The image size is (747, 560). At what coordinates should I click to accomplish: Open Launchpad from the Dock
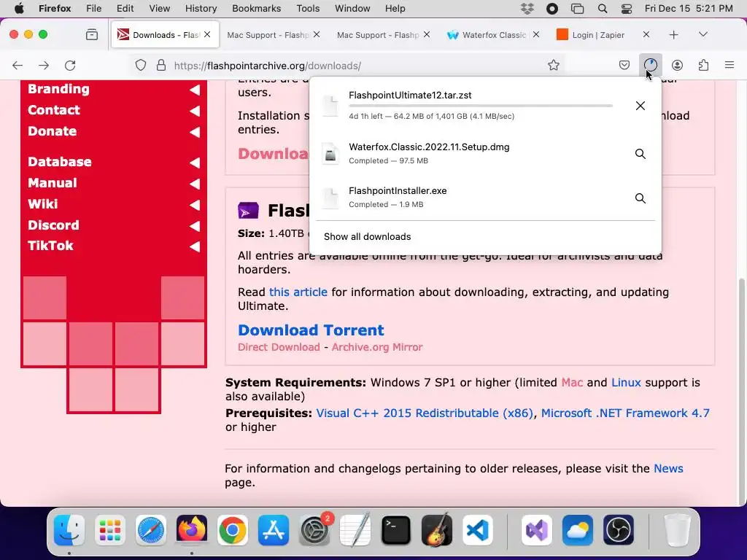(x=110, y=530)
